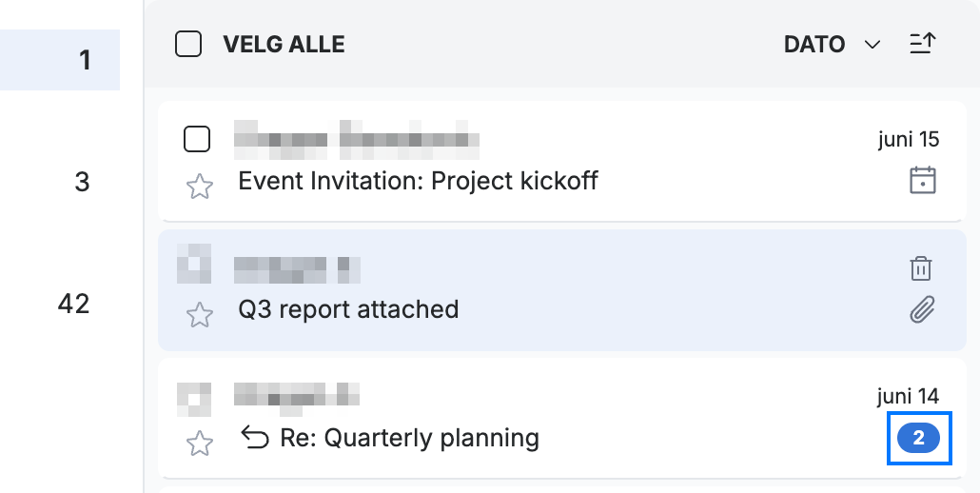Star the Re: Quarterly planning email

point(200,443)
